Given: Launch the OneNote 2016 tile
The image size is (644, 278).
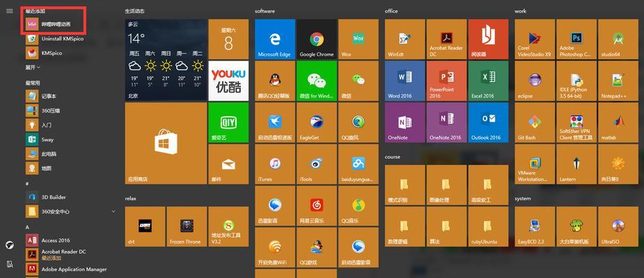Looking at the screenshot, I should coord(446,122).
